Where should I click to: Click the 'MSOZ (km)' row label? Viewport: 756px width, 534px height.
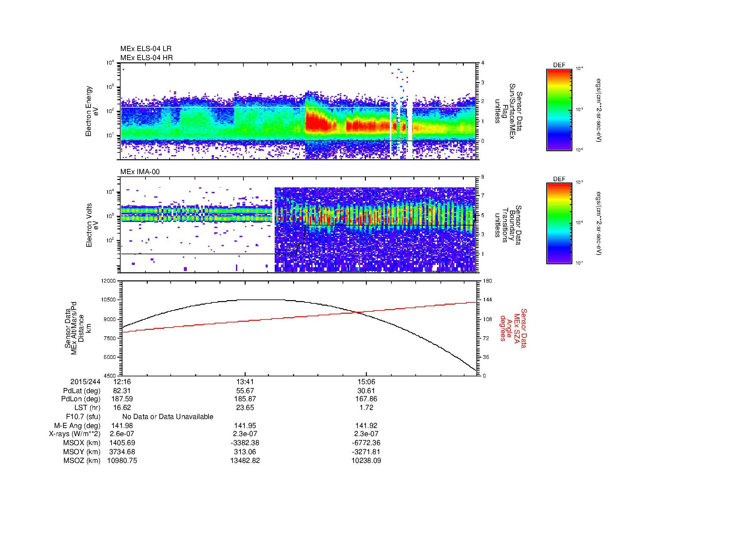[82, 461]
